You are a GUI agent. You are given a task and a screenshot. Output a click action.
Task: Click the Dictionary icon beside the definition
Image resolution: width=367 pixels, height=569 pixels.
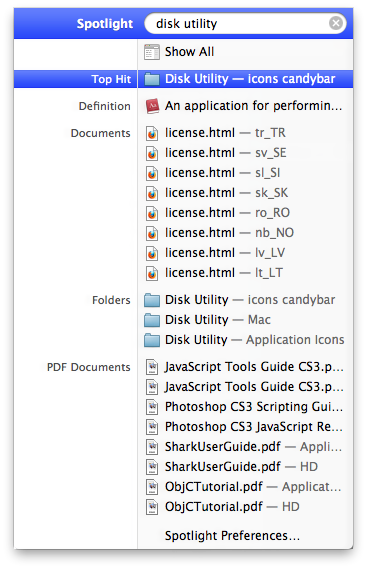click(x=152, y=106)
